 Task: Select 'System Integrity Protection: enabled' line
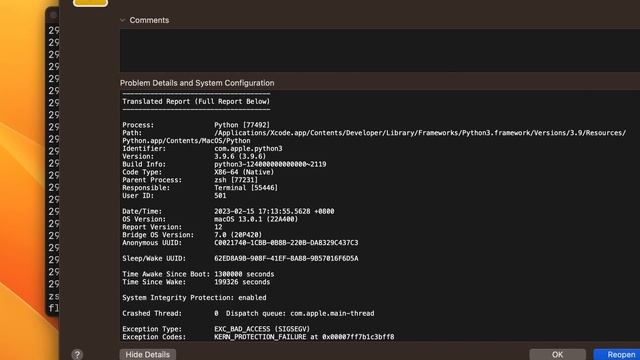[194, 298]
